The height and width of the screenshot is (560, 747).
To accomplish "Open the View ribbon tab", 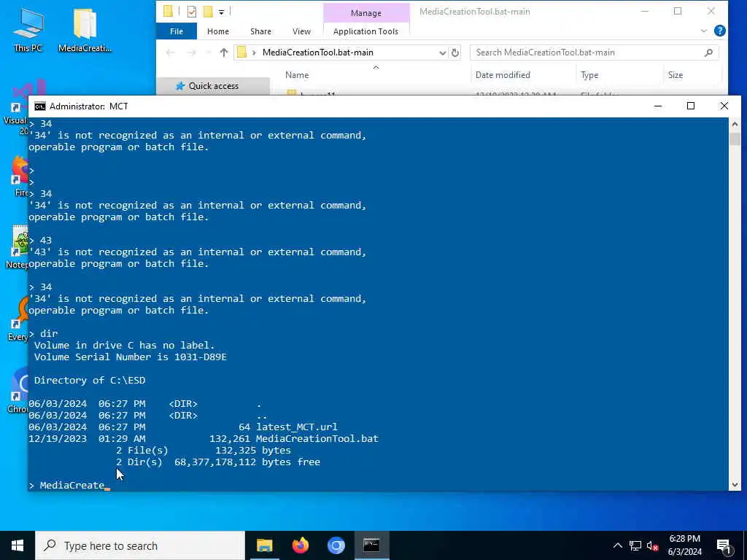I will [x=301, y=31].
